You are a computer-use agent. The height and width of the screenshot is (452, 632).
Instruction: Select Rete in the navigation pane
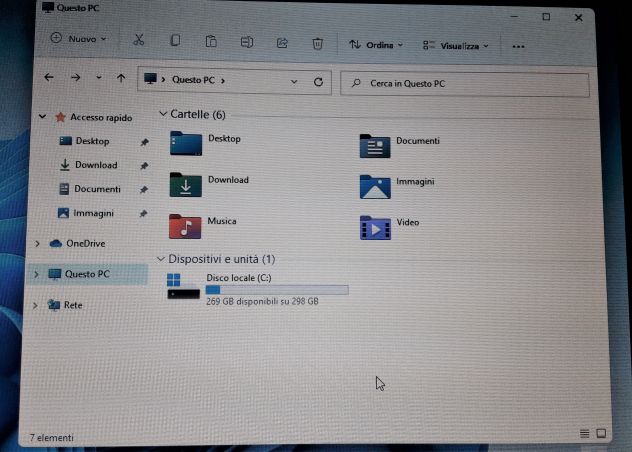coord(73,305)
